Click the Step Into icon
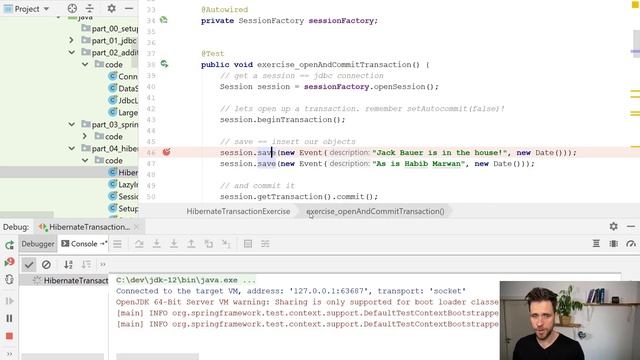The image size is (640, 360). point(156,244)
